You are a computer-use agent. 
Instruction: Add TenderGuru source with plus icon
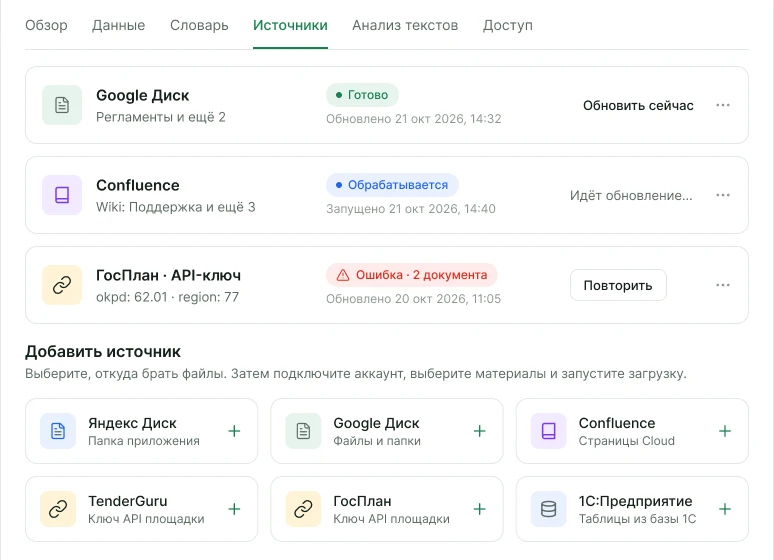click(x=234, y=509)
